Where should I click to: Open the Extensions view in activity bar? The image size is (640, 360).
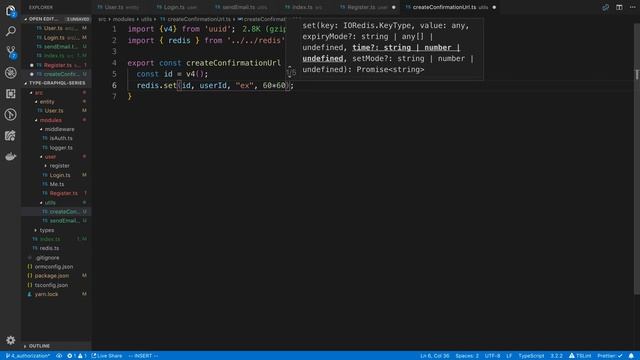pyautogui.click(x=11, y=93)
